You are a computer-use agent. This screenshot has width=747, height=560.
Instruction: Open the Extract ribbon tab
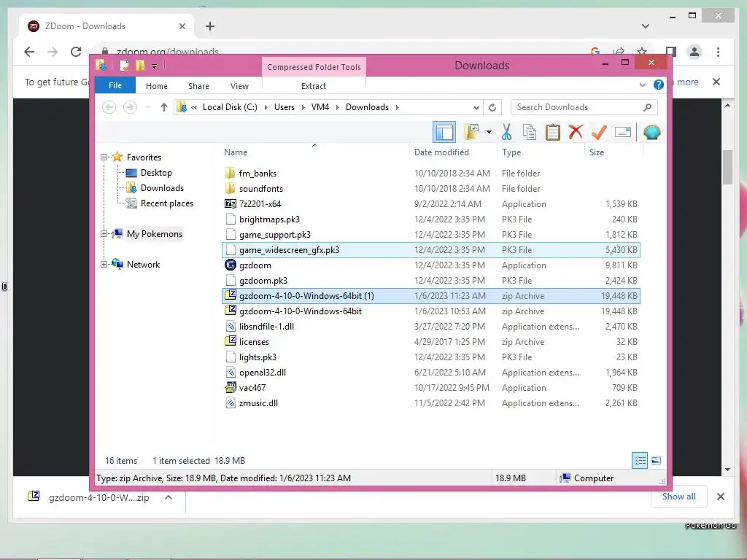[x=314, y=86]
